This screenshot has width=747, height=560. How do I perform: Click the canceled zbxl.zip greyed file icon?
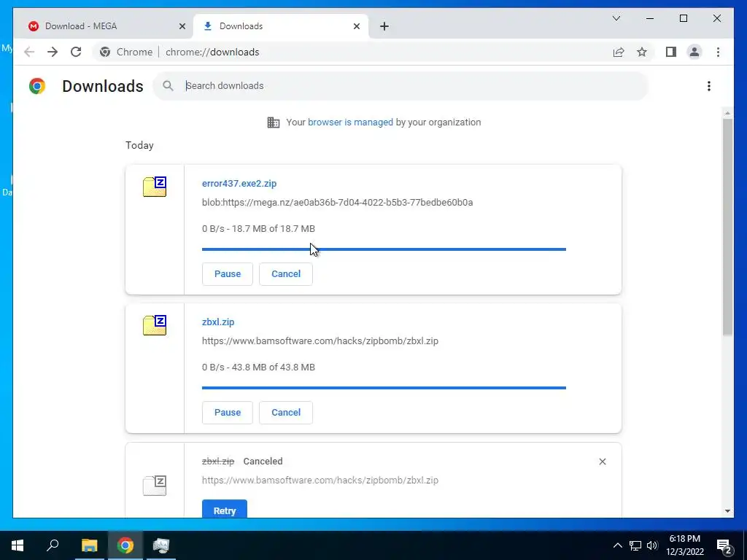click(155, 485)
